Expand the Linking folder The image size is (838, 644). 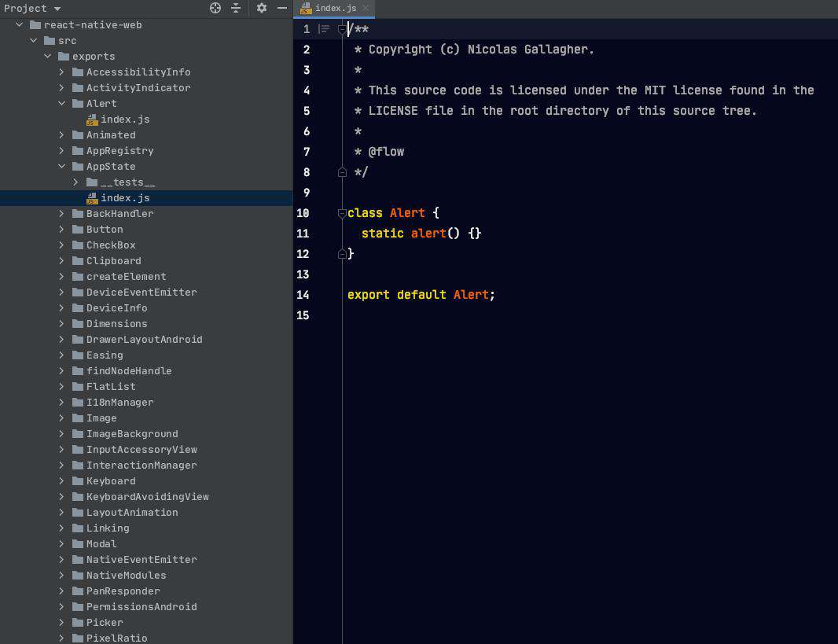(x=61, y=528)
